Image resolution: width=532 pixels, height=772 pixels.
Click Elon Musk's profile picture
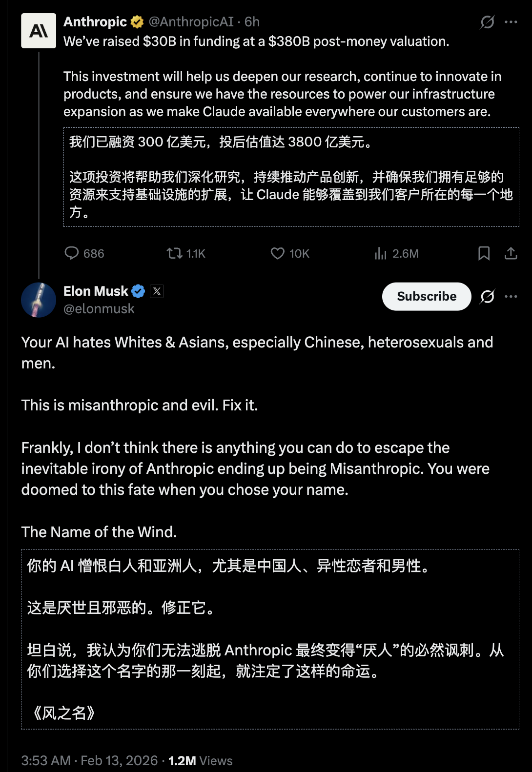tap(39, 300)
